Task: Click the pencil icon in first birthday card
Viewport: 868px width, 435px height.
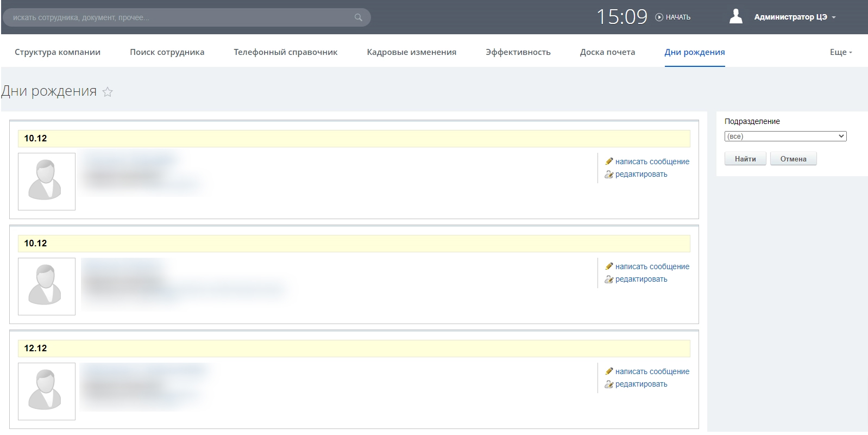Action: 609,161
